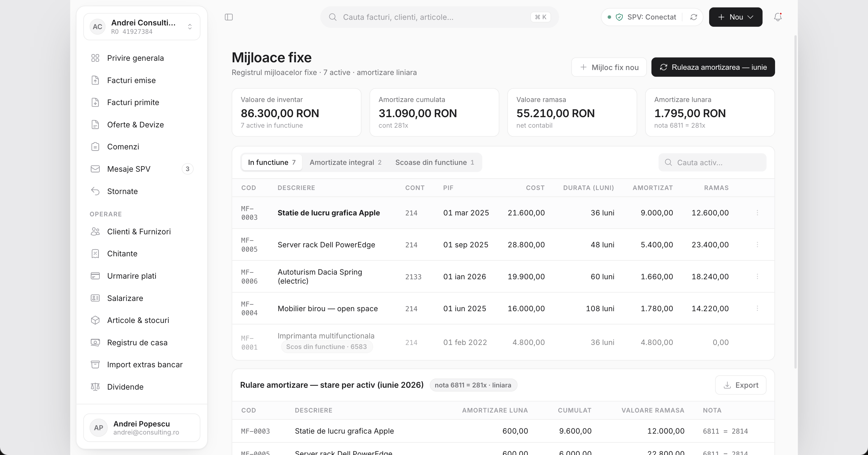Open row menu for Server rack Dell PowerEdge
Screen dimensions: 868x455
click(757, 245)
